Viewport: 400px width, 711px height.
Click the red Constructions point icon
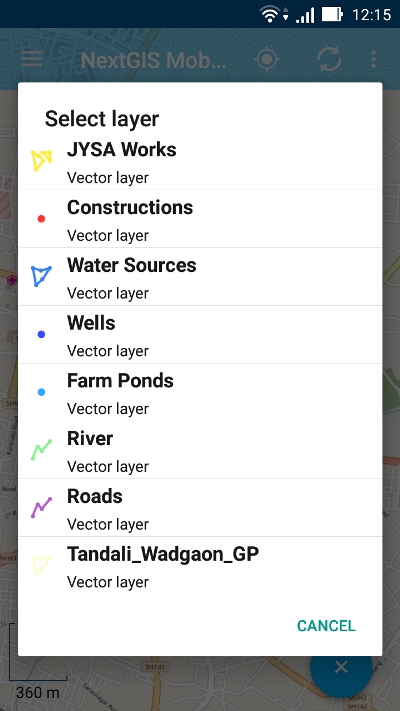[x=41, y=219]
